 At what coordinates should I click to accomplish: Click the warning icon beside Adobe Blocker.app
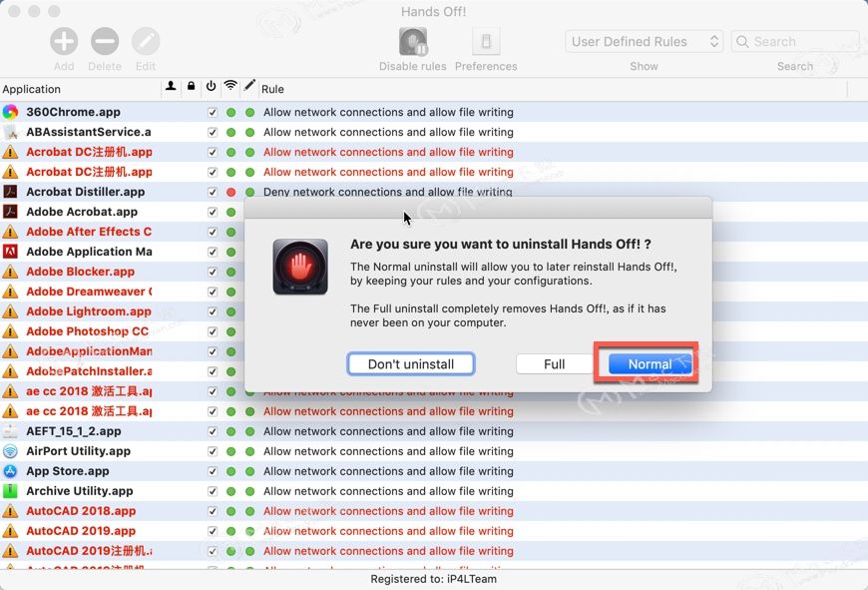pos(10,272)
